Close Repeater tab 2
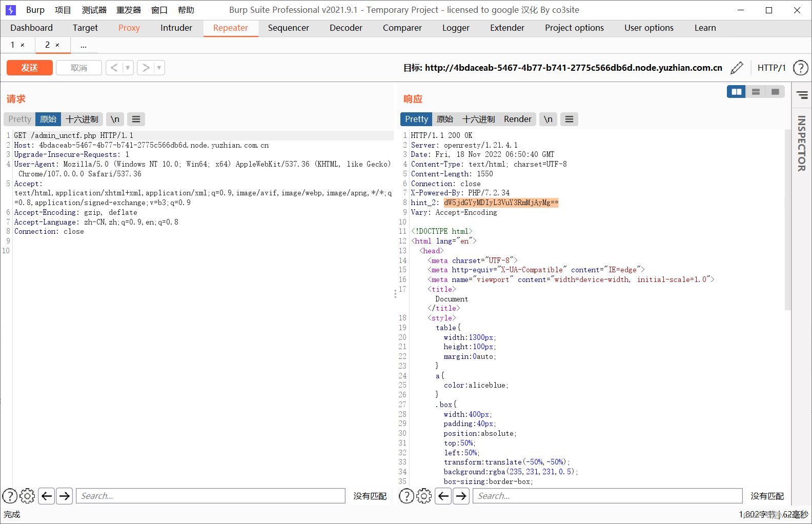This screenshot has width=812, height=524. tap(57, 45)
